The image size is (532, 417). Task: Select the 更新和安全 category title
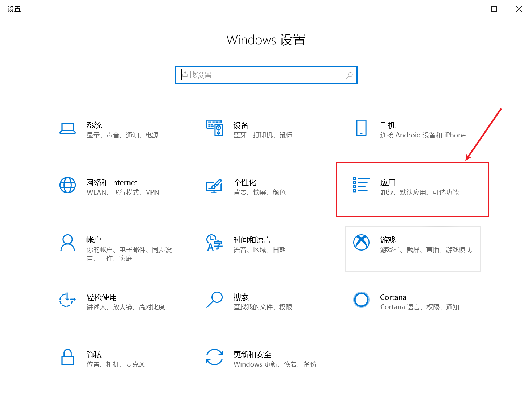(x=252, y=355)
